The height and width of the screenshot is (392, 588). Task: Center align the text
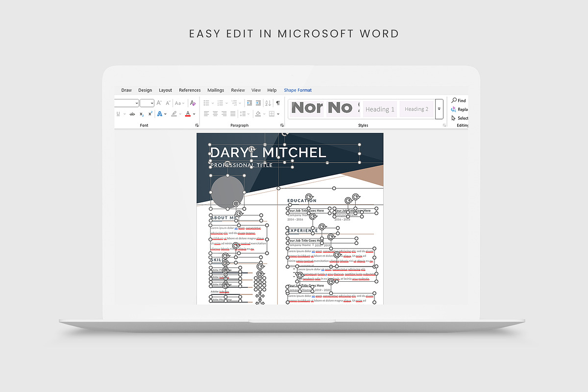[x=215, y=114]
